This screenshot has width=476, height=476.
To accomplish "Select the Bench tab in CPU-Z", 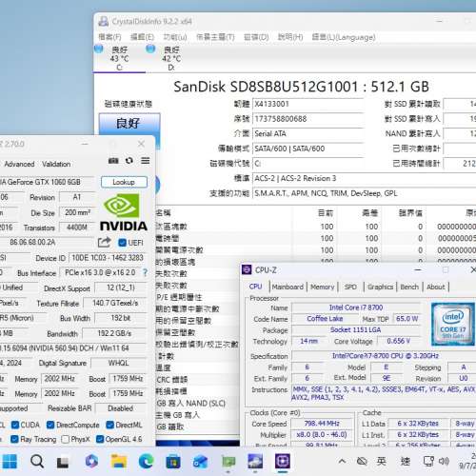I will (x=409, y=287).
